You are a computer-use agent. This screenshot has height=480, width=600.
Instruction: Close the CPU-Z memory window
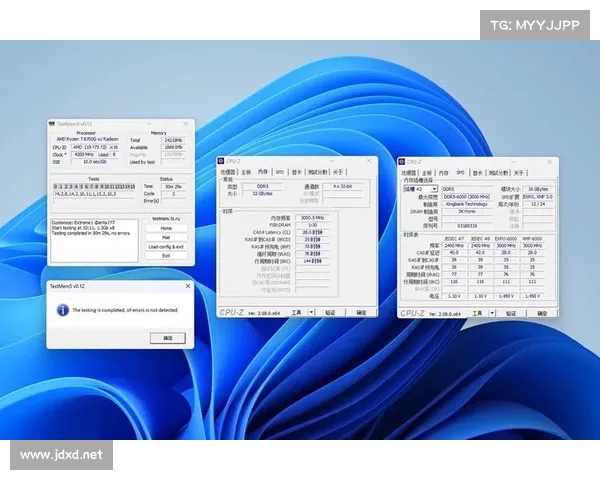tap(371, 160)
